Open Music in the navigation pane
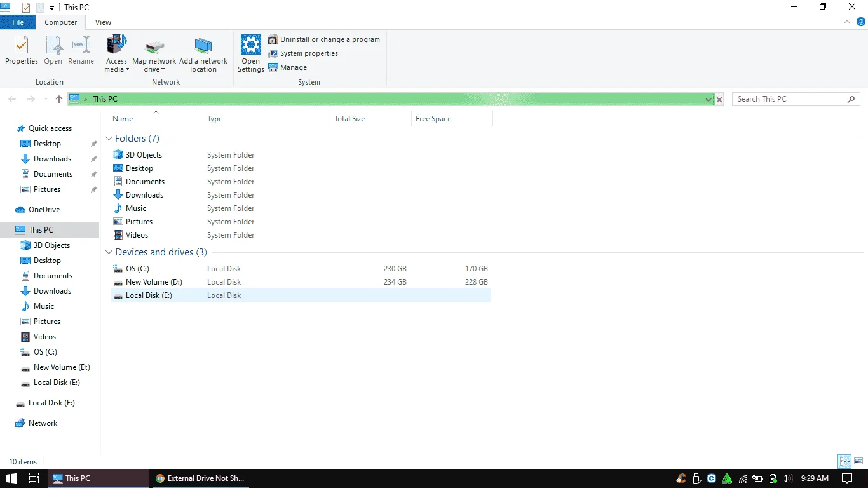 (x=44, y=306)
